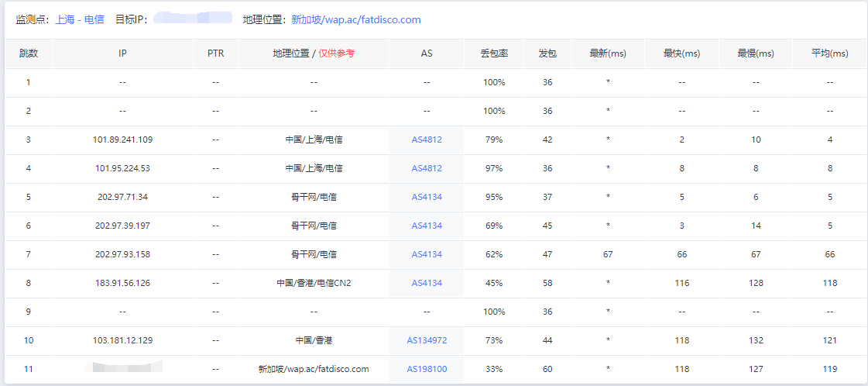Image resolution: width=868 pixels, height=386 pixels.
Task: Select IP address 103.181.12.129
Action: [x=123, y=340]
